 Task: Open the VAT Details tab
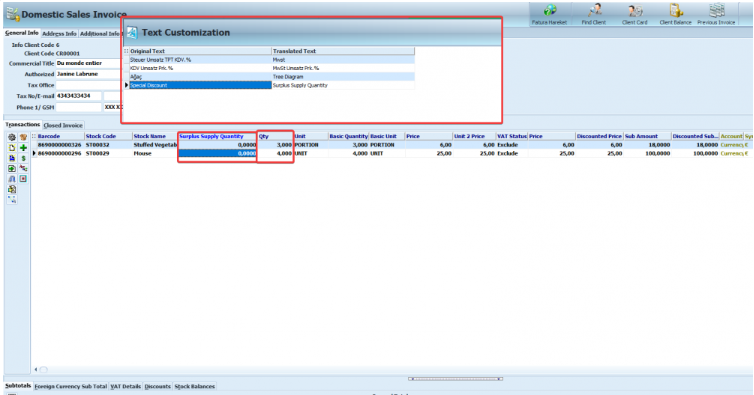(126, 386)
